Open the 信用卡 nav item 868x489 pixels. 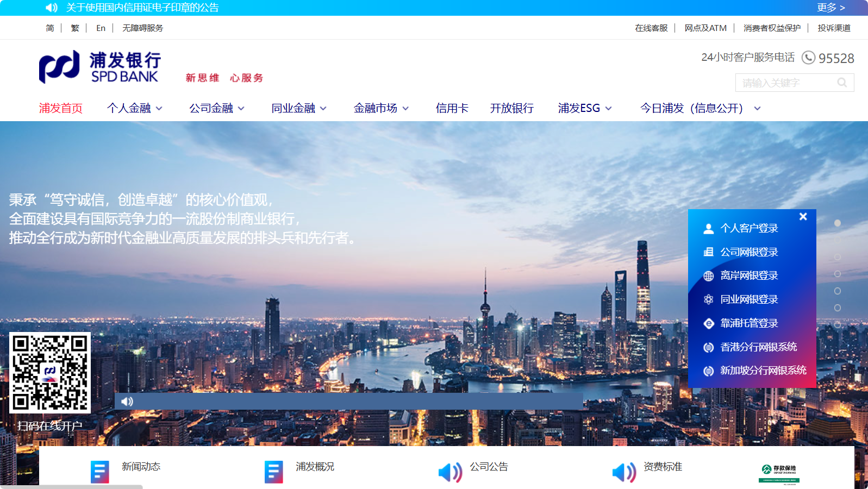[x=452, y=108]
